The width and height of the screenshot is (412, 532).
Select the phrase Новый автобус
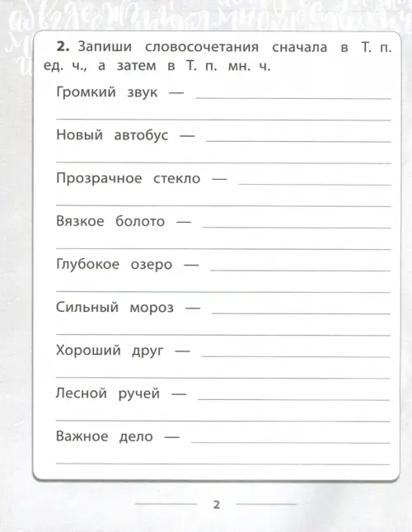(112, 135)
